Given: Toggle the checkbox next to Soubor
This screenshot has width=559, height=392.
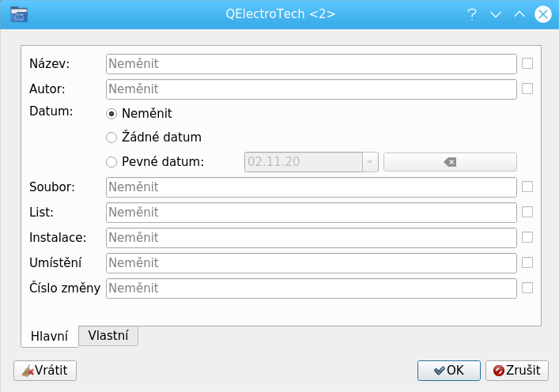Looking at the screenshot, I should point(527,187).
